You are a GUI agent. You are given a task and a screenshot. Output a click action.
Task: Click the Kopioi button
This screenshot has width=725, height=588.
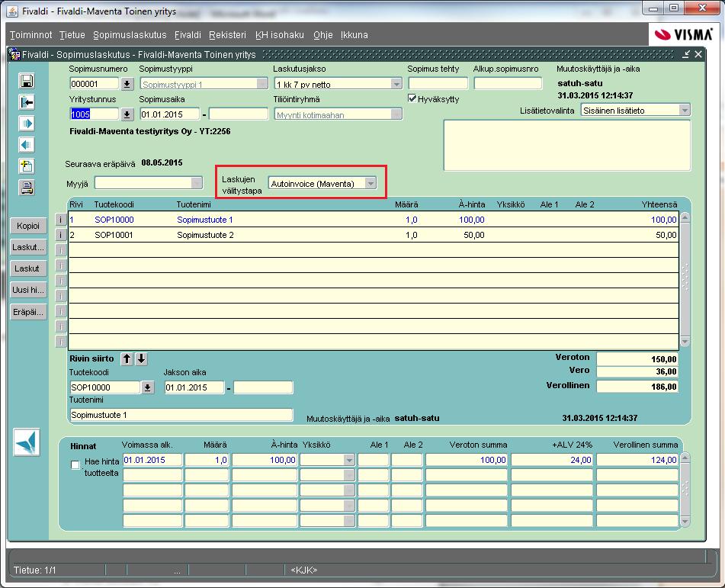(28, 226)
